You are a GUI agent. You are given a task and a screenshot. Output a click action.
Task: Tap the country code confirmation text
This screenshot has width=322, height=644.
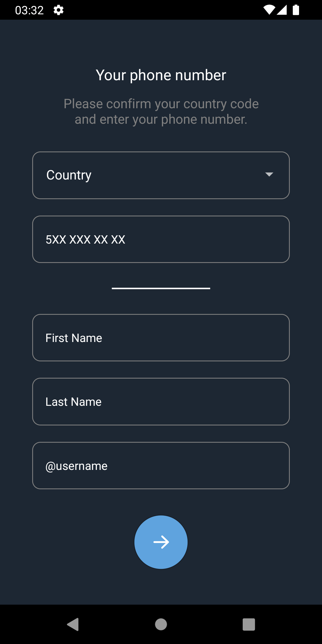[x=161, y=111]
